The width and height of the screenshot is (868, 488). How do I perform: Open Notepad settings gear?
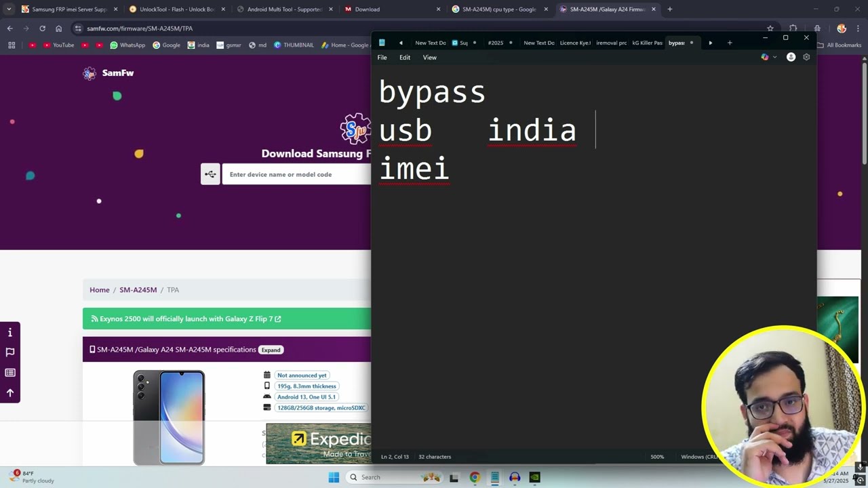[x=806, y=58]
